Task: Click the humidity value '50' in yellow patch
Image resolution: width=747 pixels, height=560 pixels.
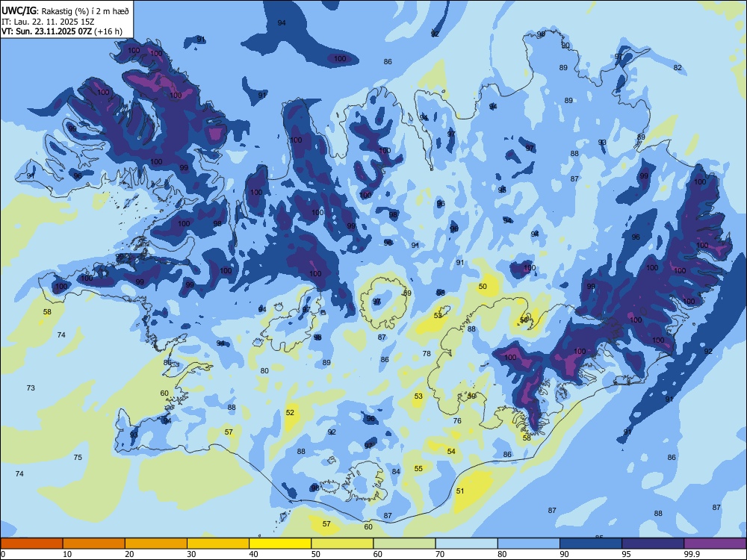Action: coord(483,286)
